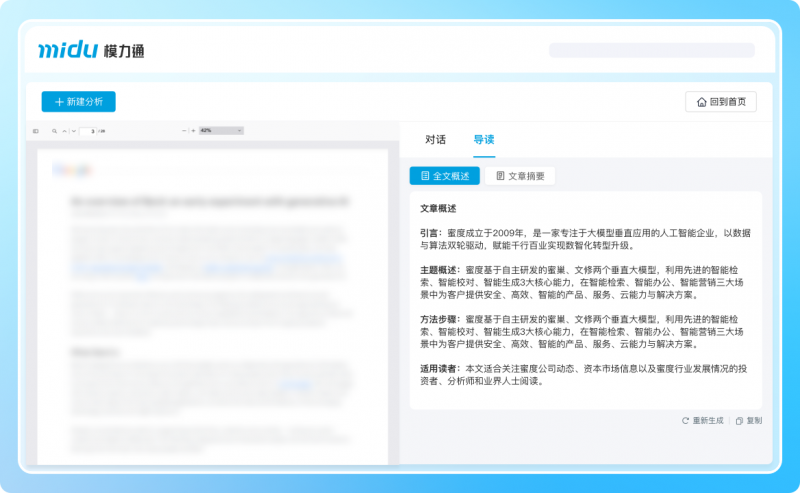
Task: Click the 文章概述 summary text area
Action: coord(585,300)
